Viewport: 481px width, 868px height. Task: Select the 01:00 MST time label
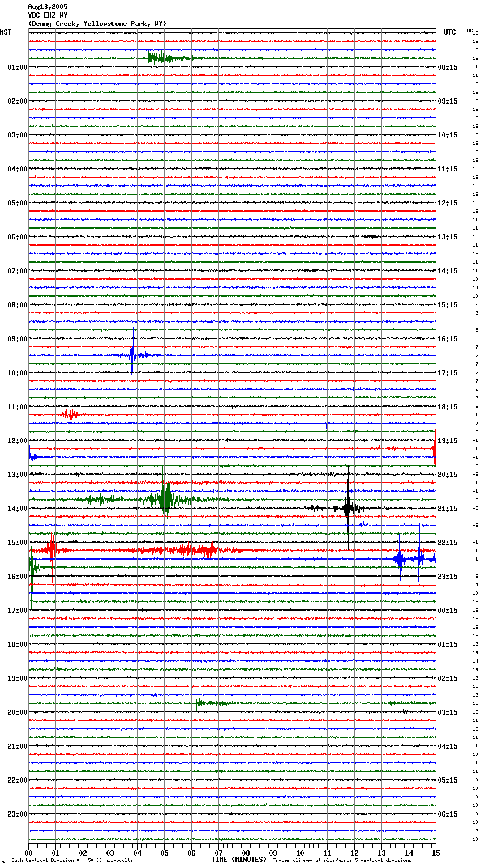[18, 67]
